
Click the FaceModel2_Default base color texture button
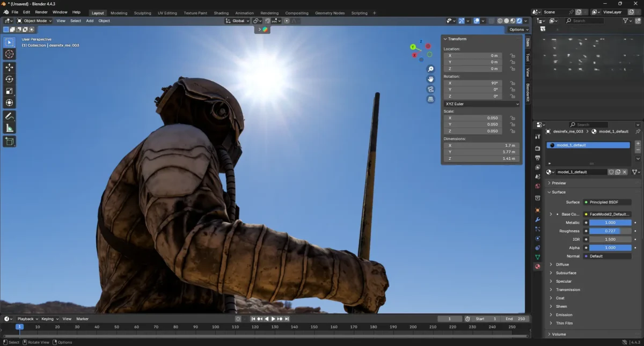coord(607,214)
